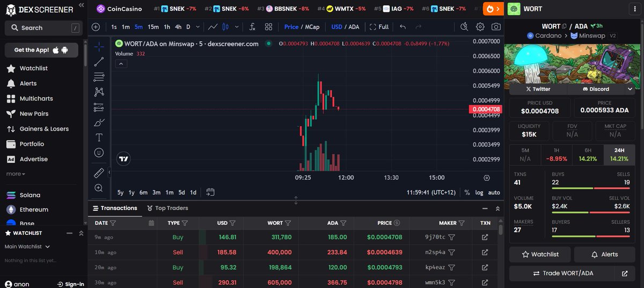This screenshot has width=644, height=288.
Task: Open the Fibonacci retracement tool
Action: [99, 77]
